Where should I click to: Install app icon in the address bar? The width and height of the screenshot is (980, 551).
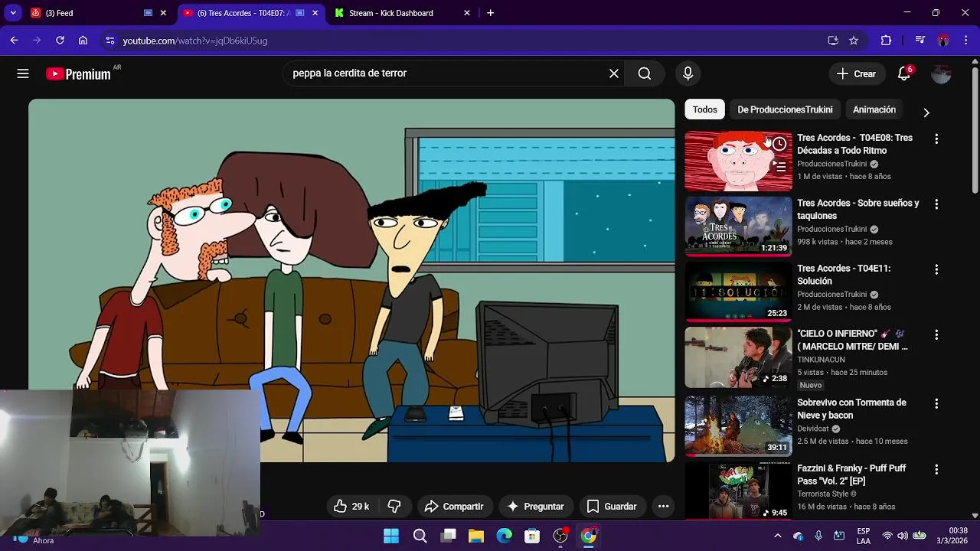coord(833,41)
